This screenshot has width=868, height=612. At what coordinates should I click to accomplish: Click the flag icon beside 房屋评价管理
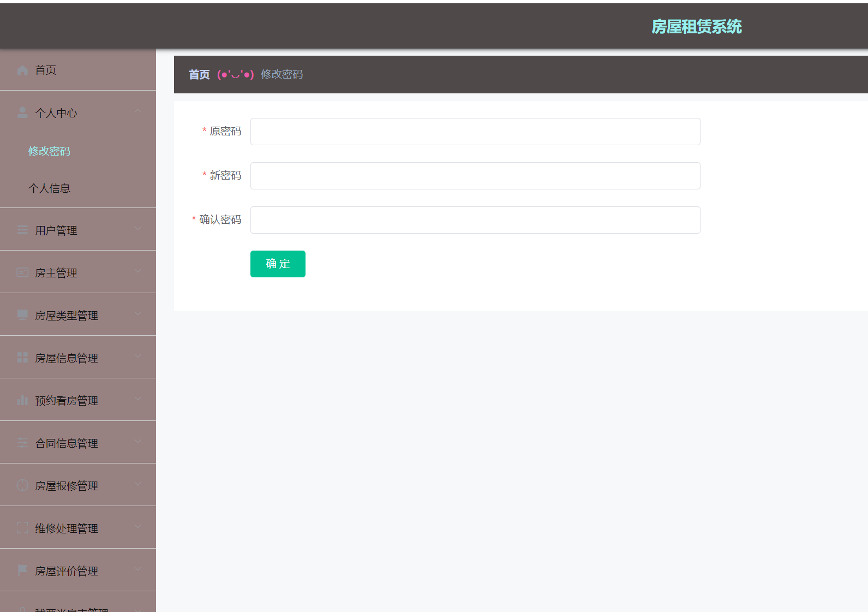pos(22,571)
